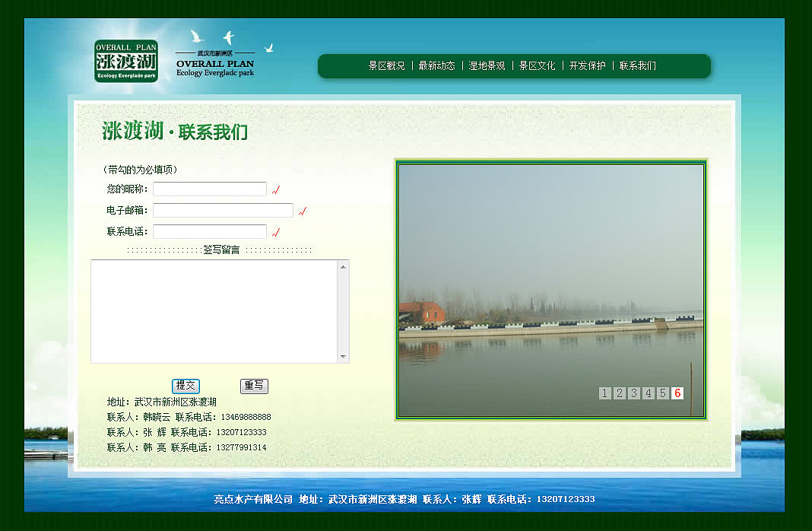Select slideshow page number 3
Image resolution: width=812 pixels, height=531 pixels.
(x=633, y=393)
